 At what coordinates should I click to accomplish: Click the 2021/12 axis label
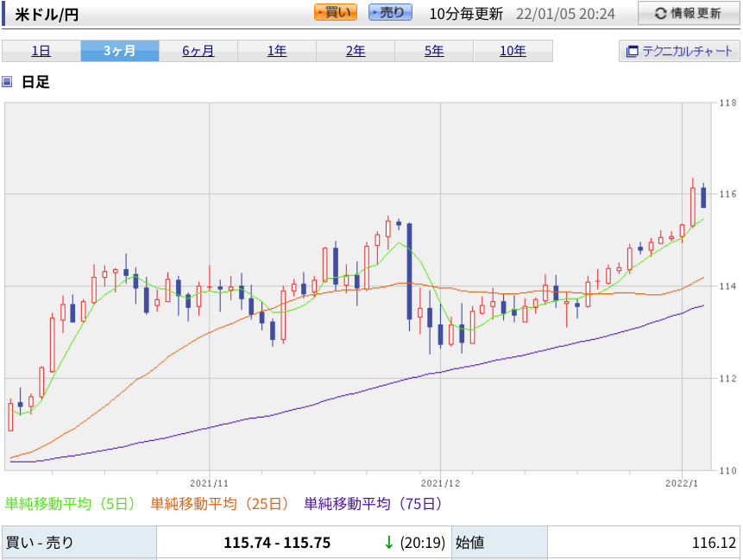click(x=440, y=483)
